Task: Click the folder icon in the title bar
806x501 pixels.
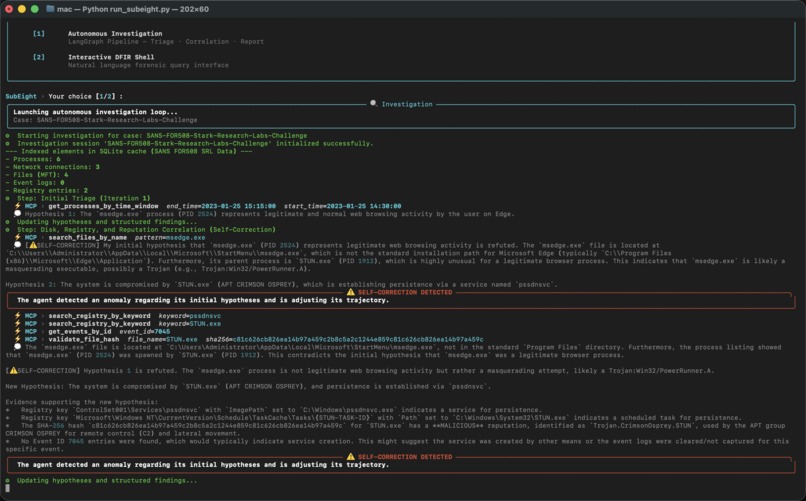Action: 50,9
